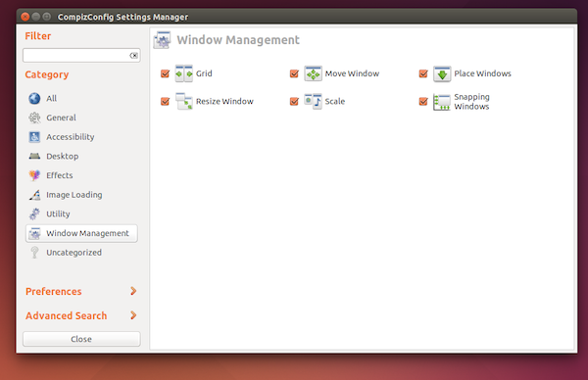Click the Effects category icon
588x380 pixels.
click(x=34, y=175)
